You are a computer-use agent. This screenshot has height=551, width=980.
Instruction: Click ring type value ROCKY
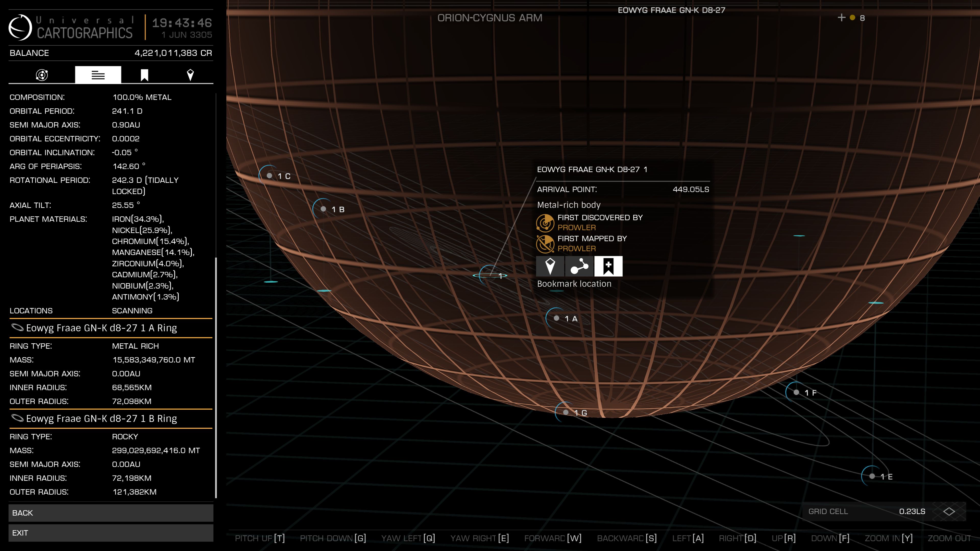tap(125, 436)
